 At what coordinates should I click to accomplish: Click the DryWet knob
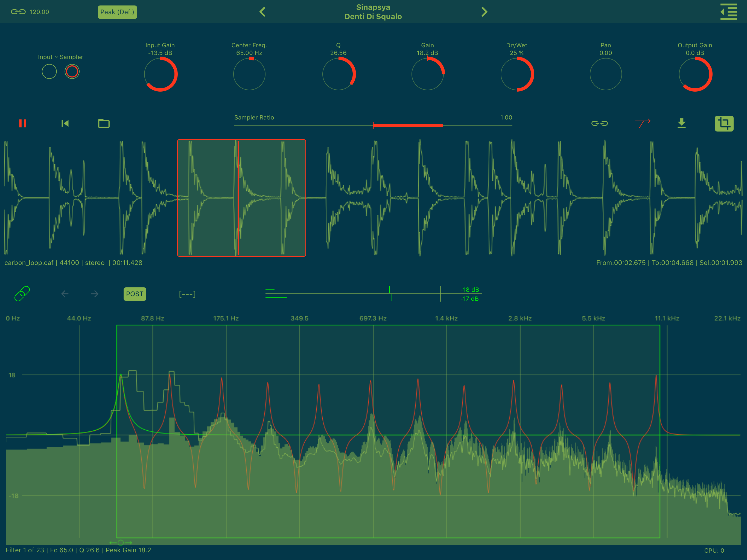(x=517, y=74)
